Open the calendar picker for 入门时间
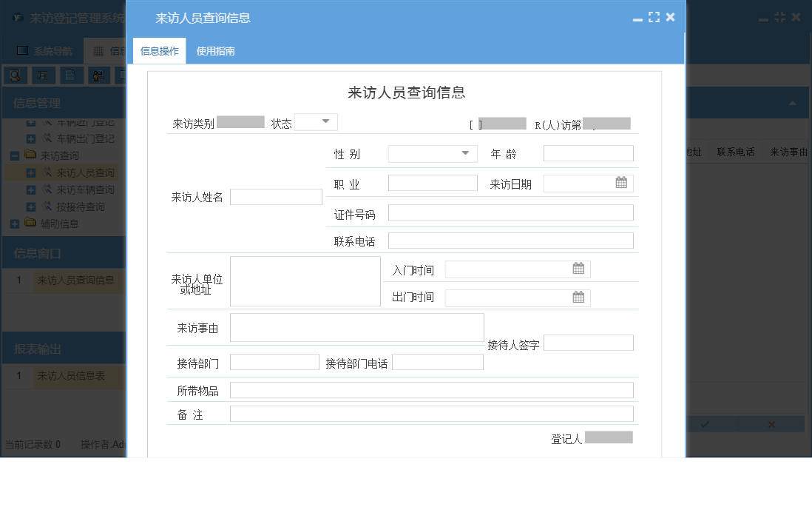This screenshot has width=812, height=507. (x=578, y=269)
